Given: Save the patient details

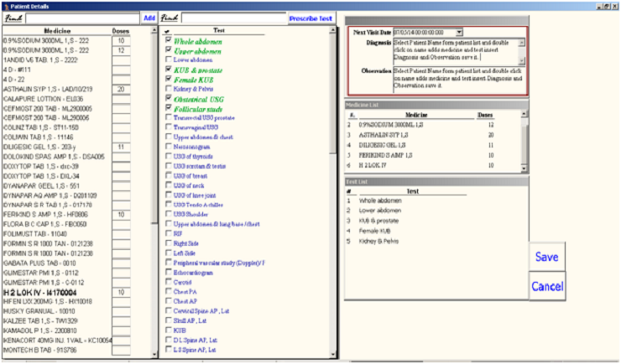Looking at the screenshot, I should tap(547, 257).
